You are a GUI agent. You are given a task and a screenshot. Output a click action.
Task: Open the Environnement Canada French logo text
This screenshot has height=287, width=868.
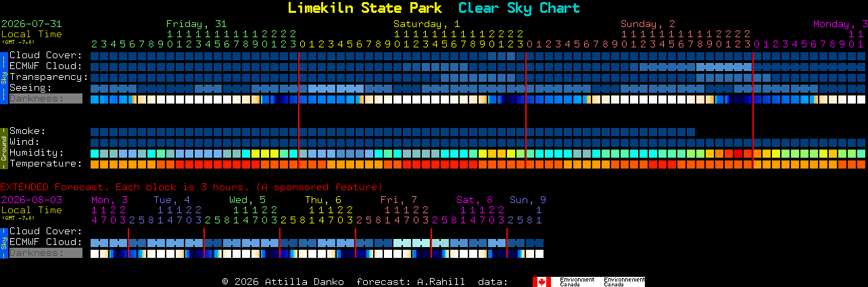tap(624, 282)
